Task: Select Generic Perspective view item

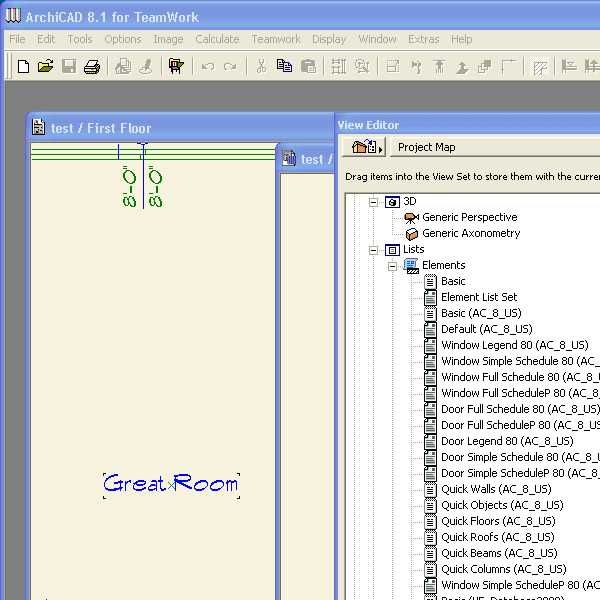Action: [469, 217]
